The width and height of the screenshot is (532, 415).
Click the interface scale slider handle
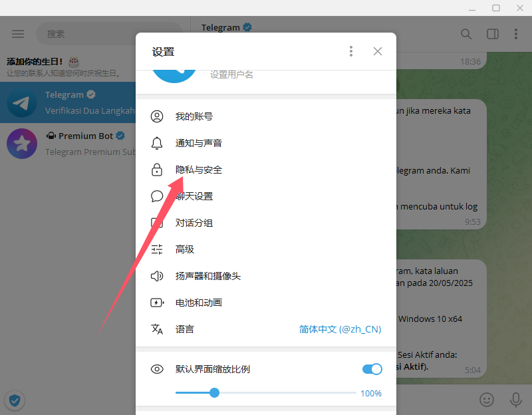[214, 392]
